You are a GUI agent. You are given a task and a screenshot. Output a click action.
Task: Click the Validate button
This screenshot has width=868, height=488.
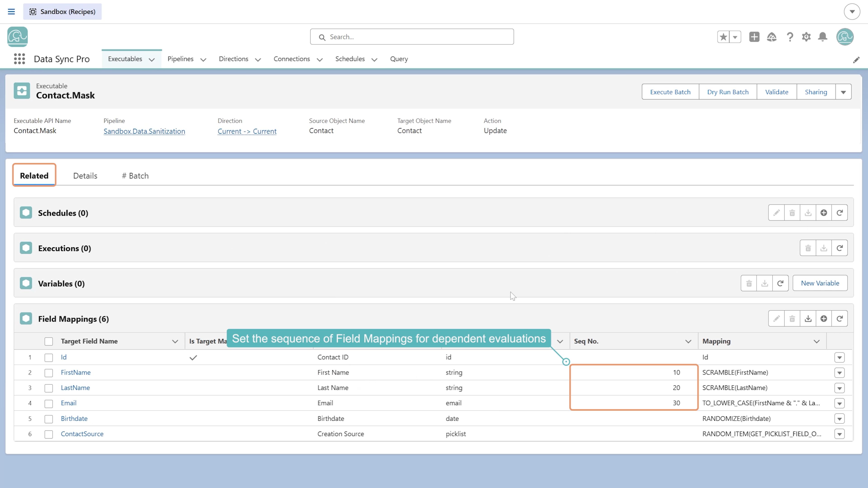777,92
